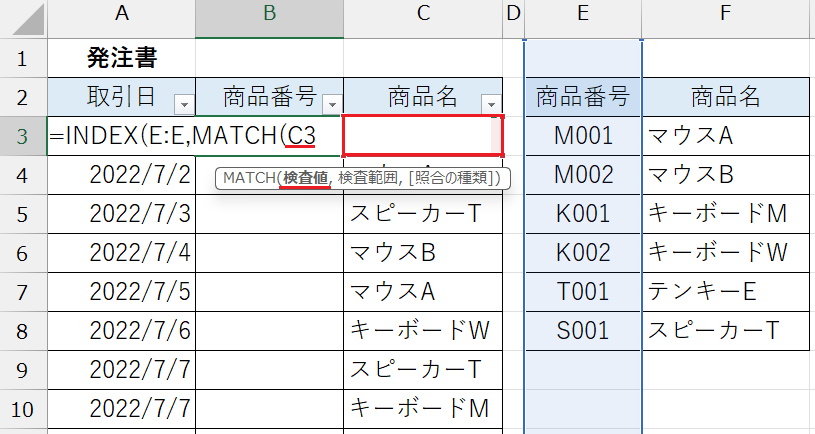Image resolution: width=815 pixels, height=434 pixels.
Task: Select column B header
Action: pos(269,19)
